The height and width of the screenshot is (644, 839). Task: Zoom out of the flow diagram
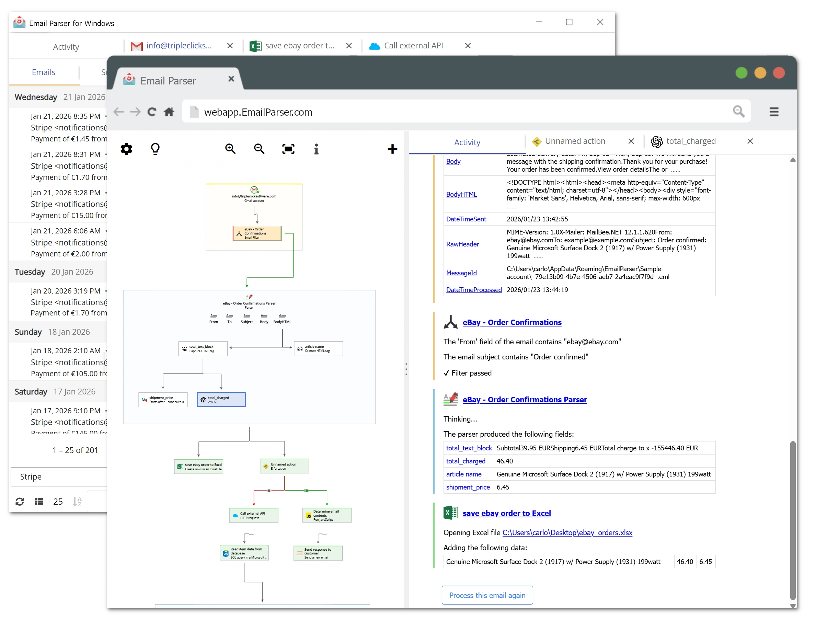click(x=259, y=149)
